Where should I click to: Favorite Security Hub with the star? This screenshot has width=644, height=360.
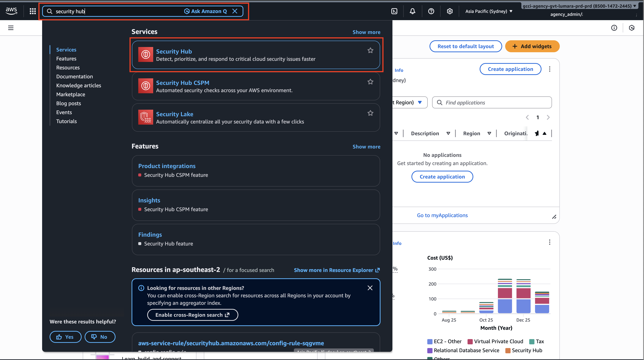coord(370,50)
